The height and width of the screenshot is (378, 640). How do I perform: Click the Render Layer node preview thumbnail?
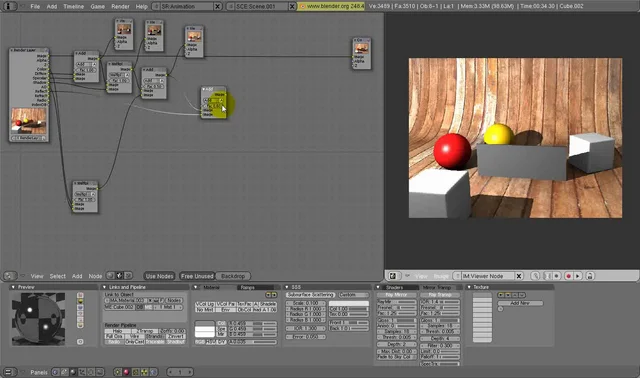click(x=29, y=120)
